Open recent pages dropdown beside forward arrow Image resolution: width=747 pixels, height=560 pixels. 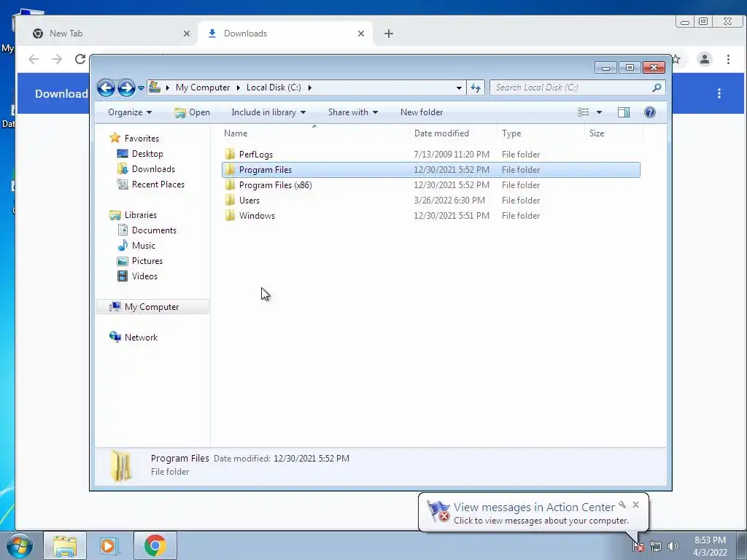[x=141, y=88]
